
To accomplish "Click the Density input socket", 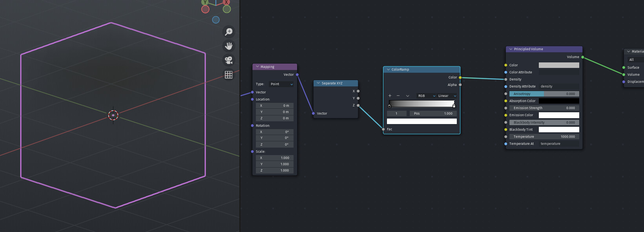I will pyautogui.click(x=506, y=79).
